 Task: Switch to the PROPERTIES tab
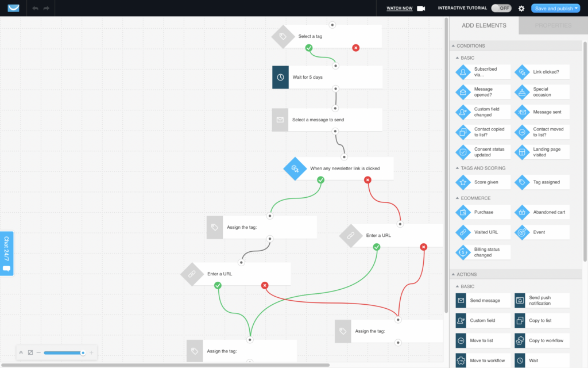coord(553,25)
